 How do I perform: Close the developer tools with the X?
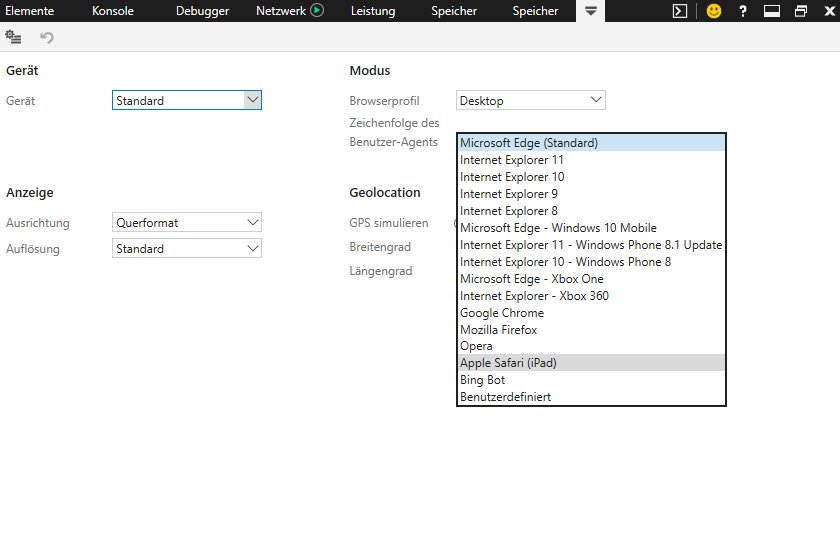pyautogui.click(x=828, y=11)
